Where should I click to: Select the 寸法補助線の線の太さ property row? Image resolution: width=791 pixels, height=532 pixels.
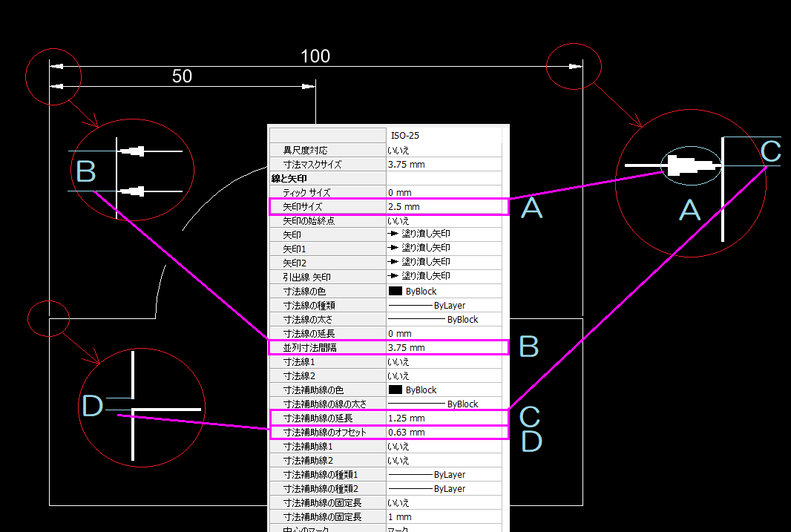[325, 404]
